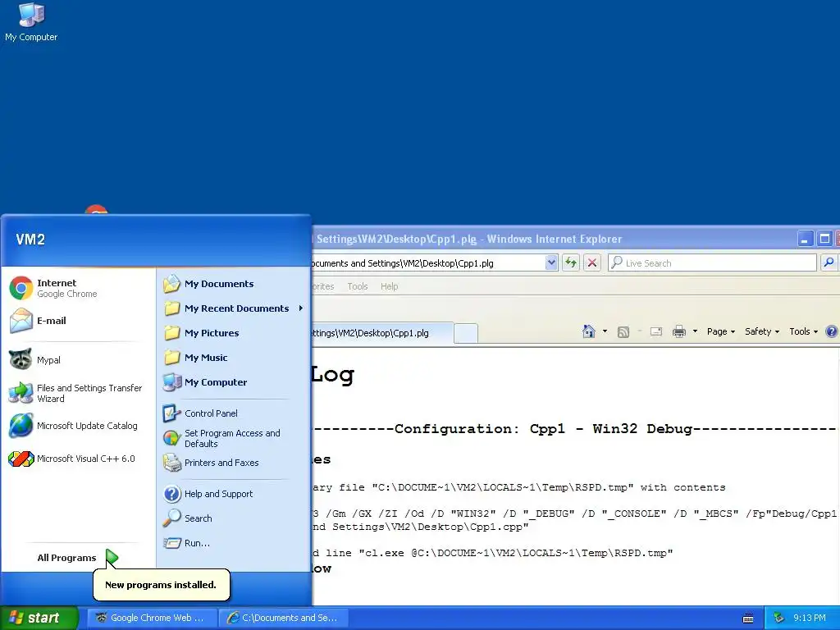Image resolution: width=840 pixels, height=630 pixels.
Task: Click the tray keyboard icon
Action: (748, 619)
